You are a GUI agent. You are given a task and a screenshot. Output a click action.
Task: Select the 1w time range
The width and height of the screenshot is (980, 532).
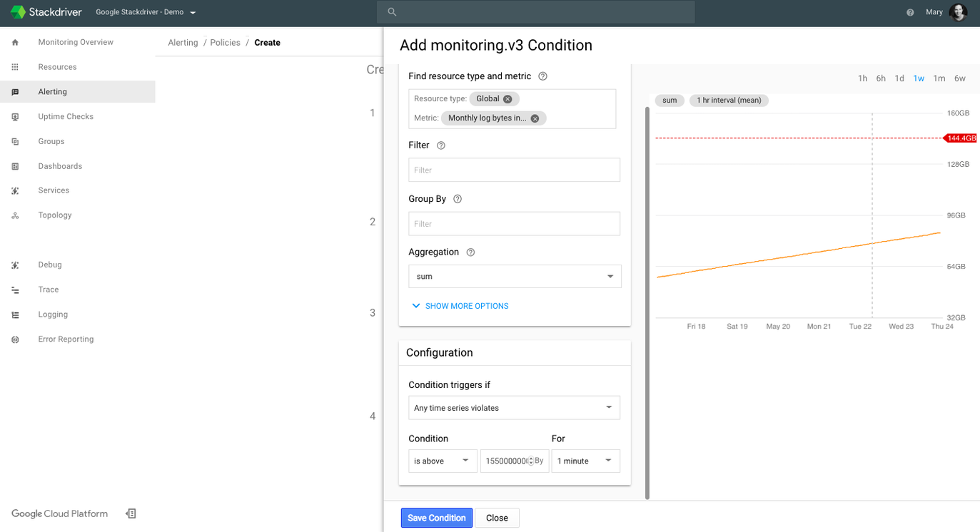pyautogui.click(x=919, y=78)
